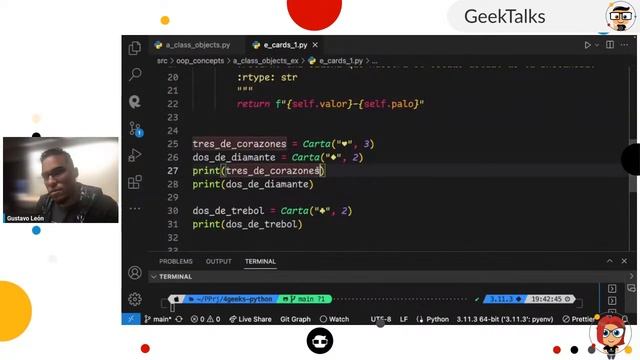640x360 pixels.
Task: Open Git Graph from status bar
Action: [296, 319]
